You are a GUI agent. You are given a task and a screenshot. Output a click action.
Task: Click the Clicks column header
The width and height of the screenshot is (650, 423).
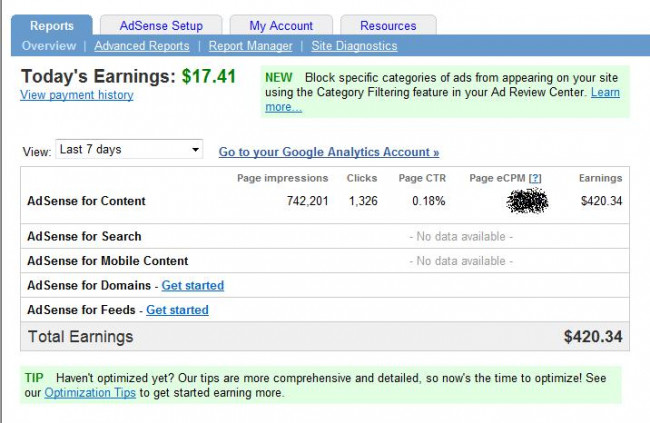[x=362, y=178]
